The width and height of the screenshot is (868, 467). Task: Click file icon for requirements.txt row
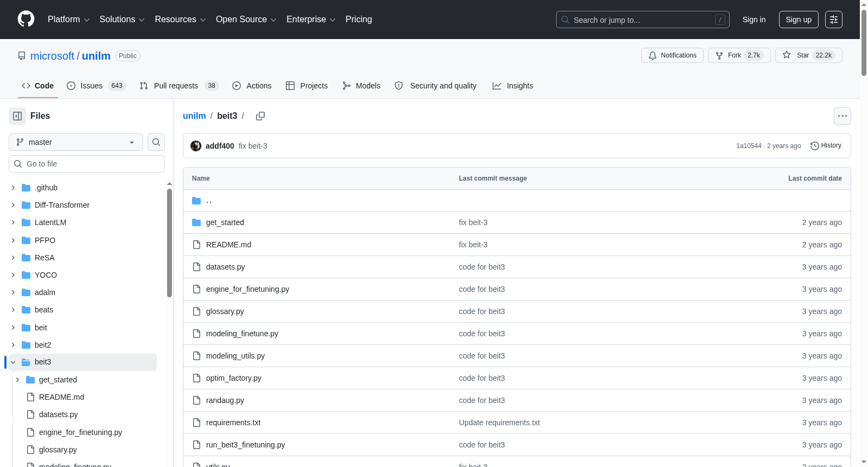(196, 423)
